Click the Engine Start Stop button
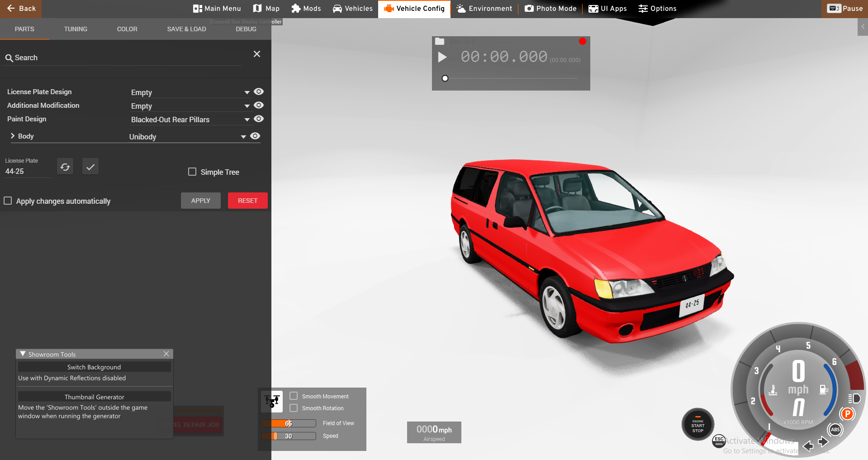868x460 pixels. tap(698, 425)
